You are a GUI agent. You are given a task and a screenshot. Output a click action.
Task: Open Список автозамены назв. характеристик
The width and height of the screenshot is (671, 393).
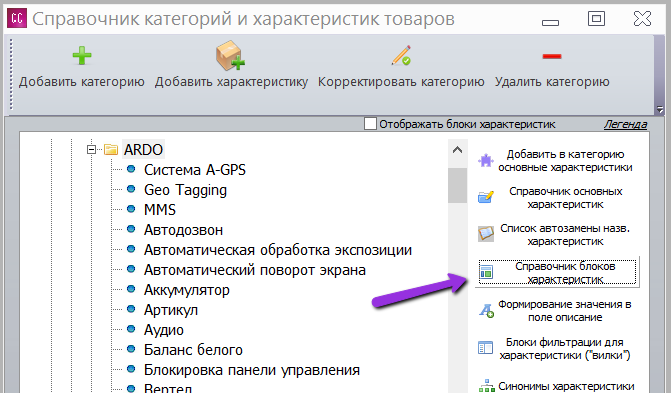(x=565, y=235)
